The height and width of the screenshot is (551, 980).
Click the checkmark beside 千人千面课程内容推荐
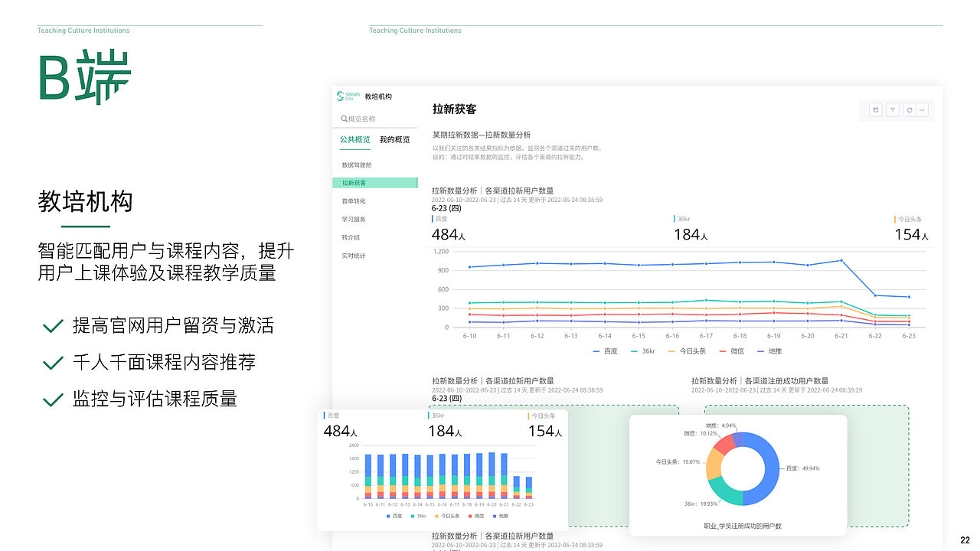(53, 363)
